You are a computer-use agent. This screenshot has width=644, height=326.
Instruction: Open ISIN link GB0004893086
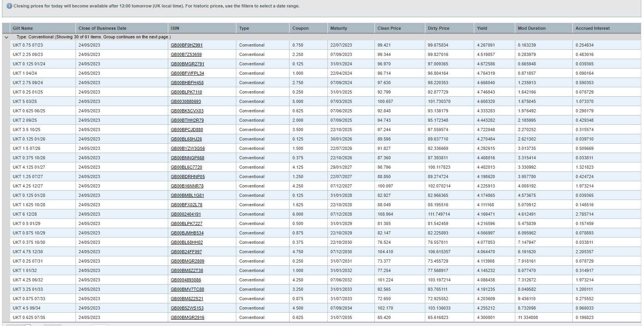tap(186, 280)
